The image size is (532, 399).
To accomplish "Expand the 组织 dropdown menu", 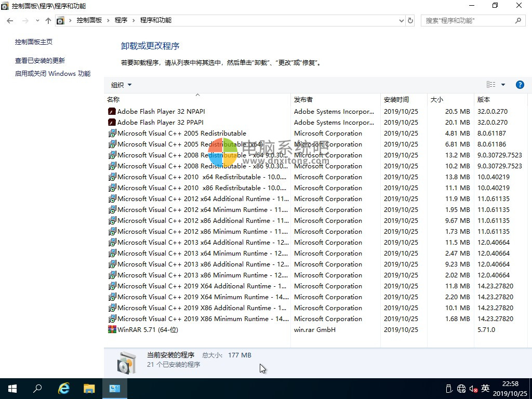I will (121, 85).
